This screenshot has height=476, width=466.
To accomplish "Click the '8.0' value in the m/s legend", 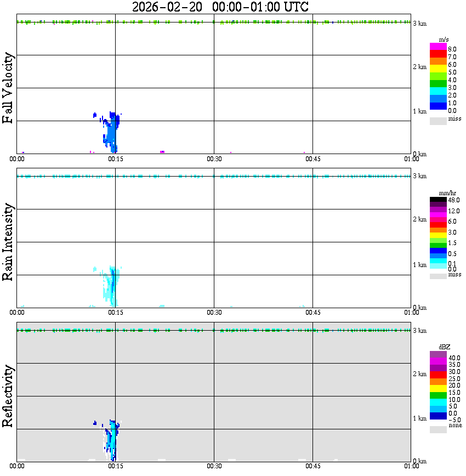I will coord(452,49).
